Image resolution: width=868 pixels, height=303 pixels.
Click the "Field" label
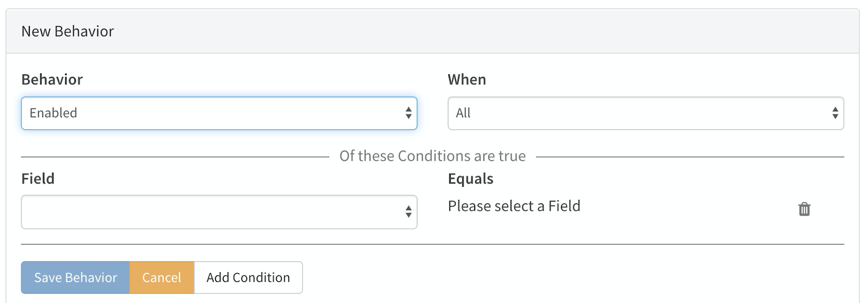(38, 179)
